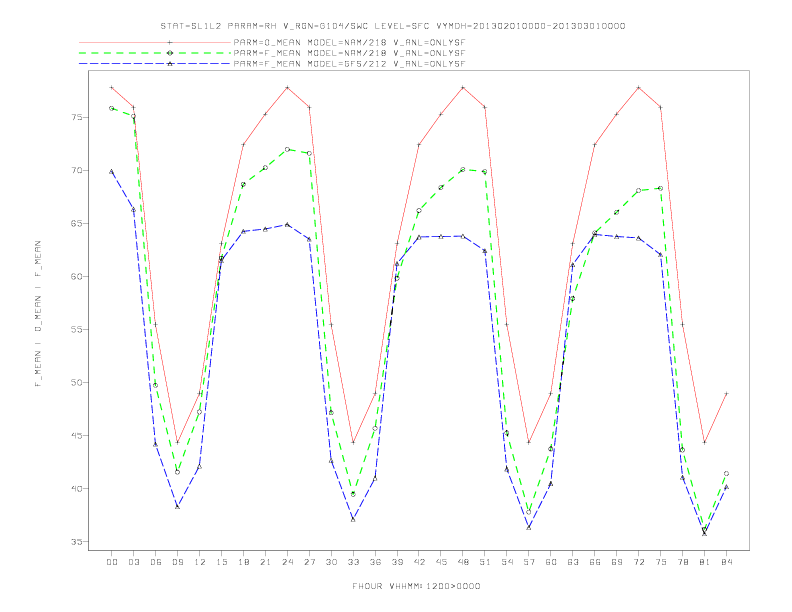
Task: Click the y-axis tick value 75
Action: coord(78,118)
